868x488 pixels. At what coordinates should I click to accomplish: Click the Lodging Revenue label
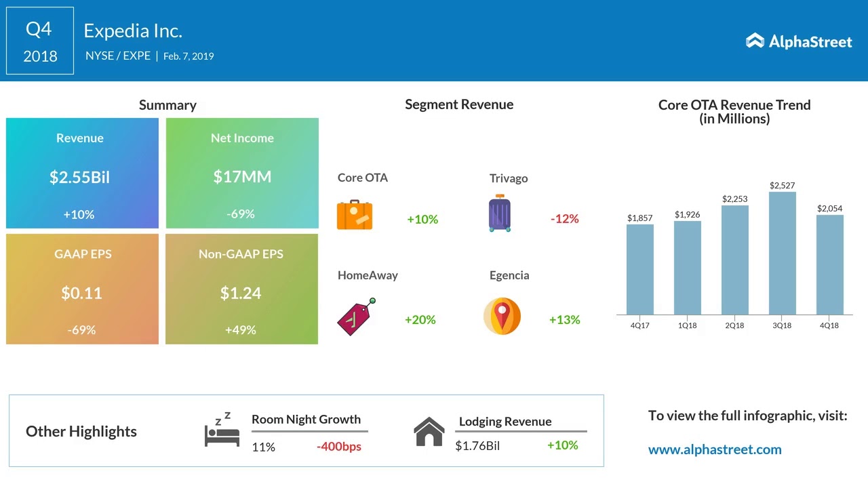coord(505,422)
